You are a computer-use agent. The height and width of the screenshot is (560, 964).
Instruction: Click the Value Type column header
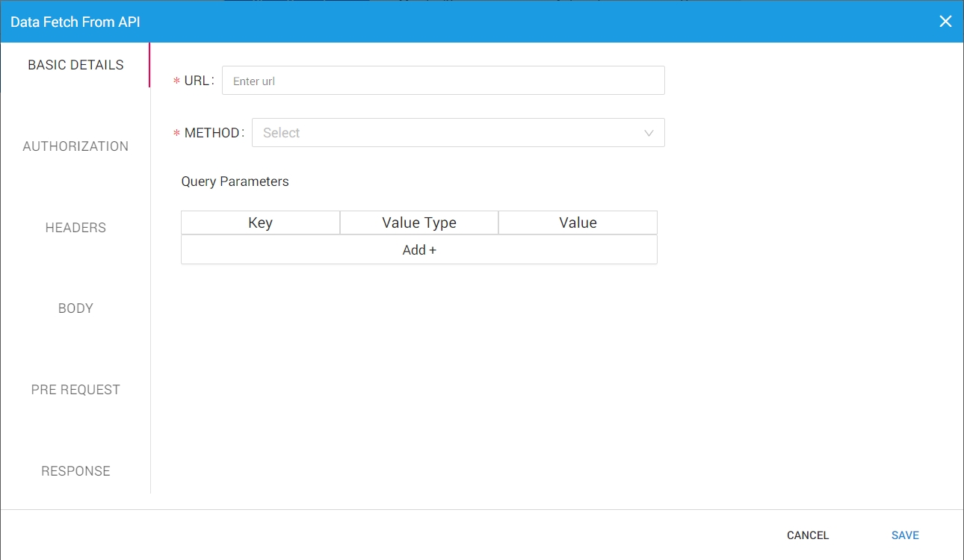[418, 223]
